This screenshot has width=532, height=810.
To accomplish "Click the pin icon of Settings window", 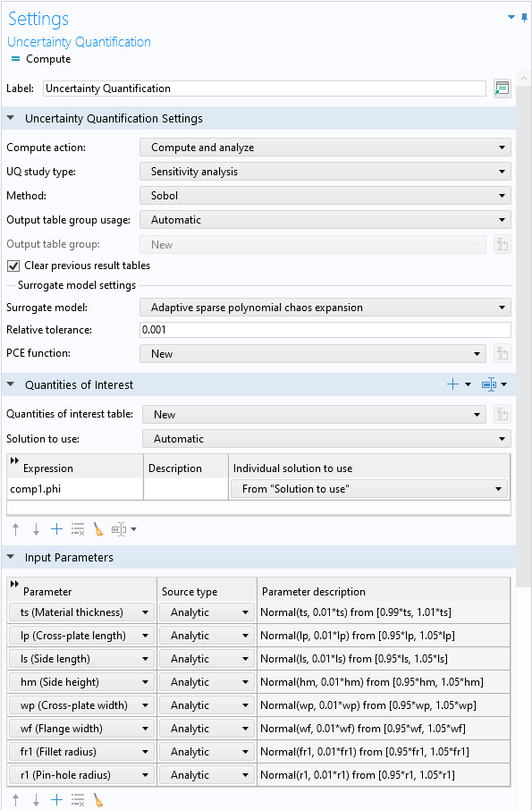I will [524, 18].
